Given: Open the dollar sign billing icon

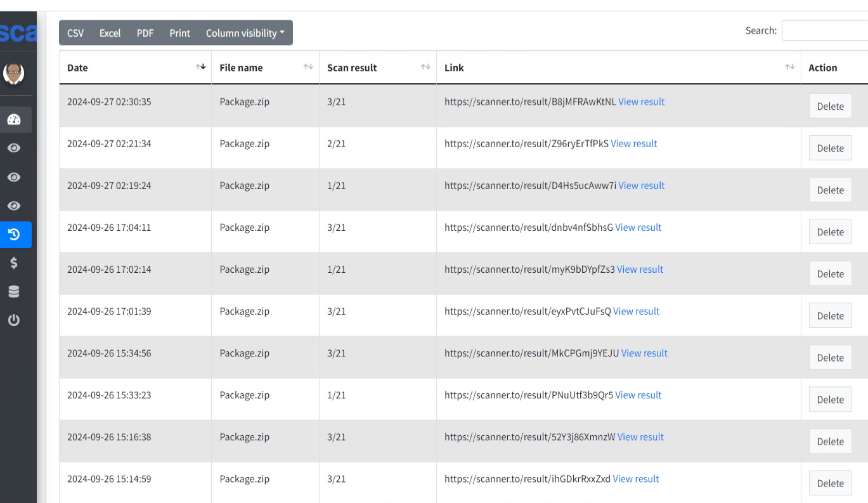Looking at the screenshot, I should [14, 263].
